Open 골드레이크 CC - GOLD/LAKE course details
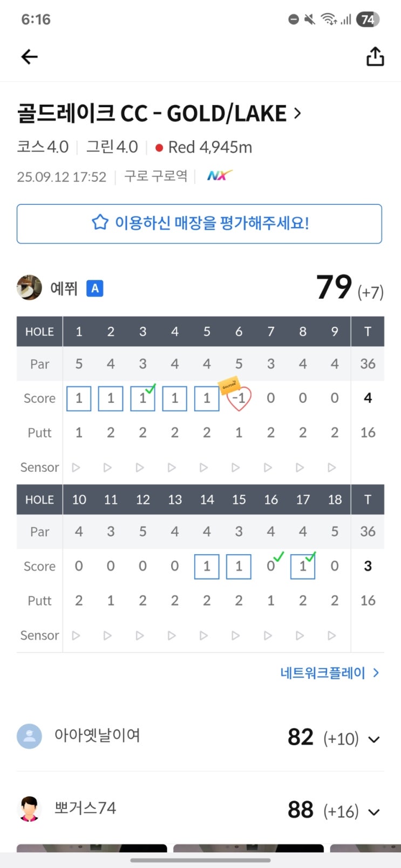 tap(159, 114)
